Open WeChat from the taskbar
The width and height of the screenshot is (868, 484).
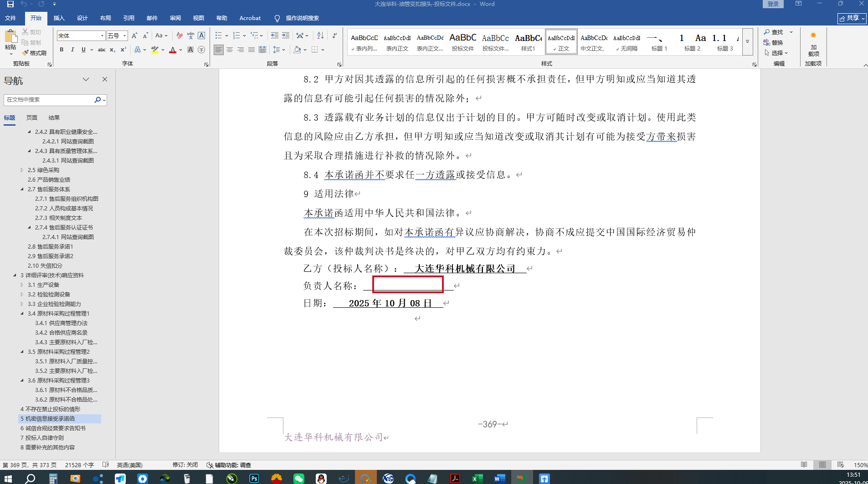[299, 478]
